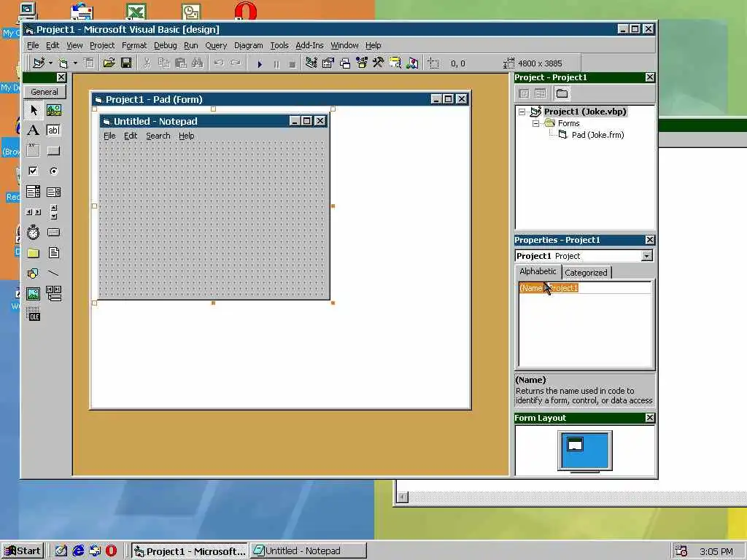Collapse the Forms folder node
Image resolution: width=747 pixels, height=560 pixels.
[536, 123]
